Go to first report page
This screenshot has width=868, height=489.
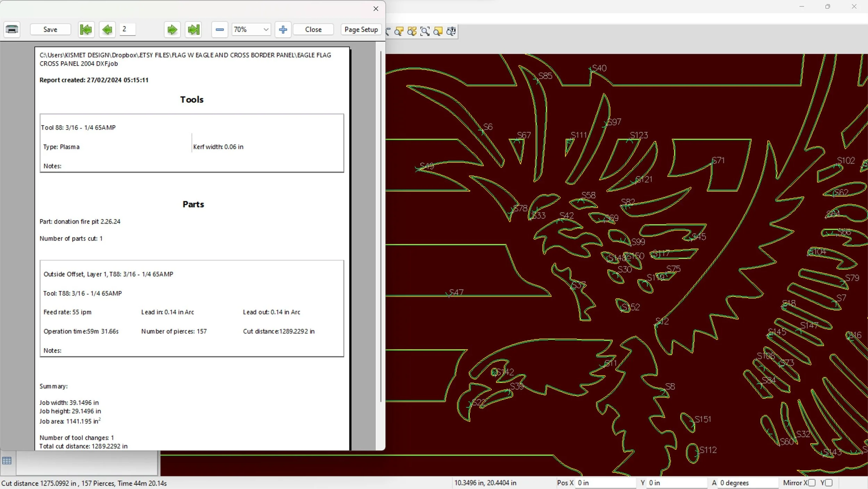(x=86, y=30)
